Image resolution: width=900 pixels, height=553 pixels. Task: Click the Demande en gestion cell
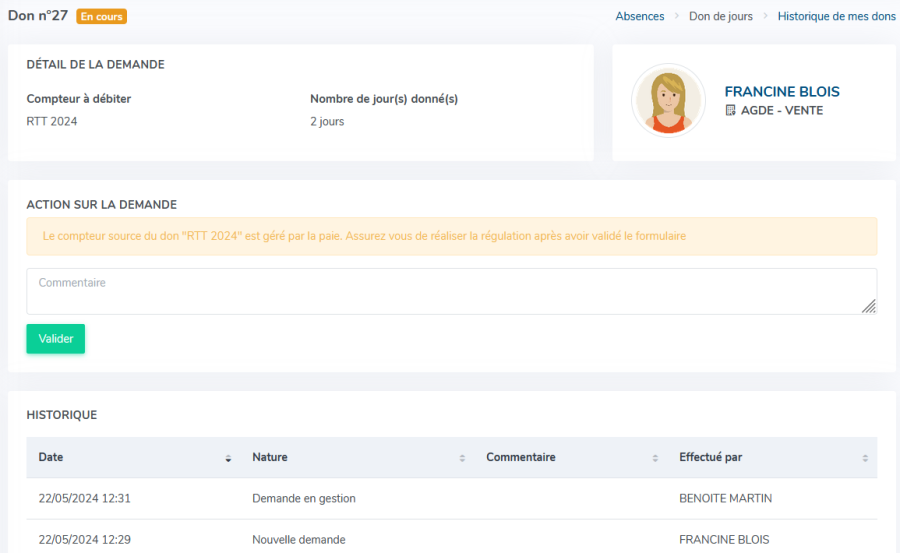click(x=304, y=498)
